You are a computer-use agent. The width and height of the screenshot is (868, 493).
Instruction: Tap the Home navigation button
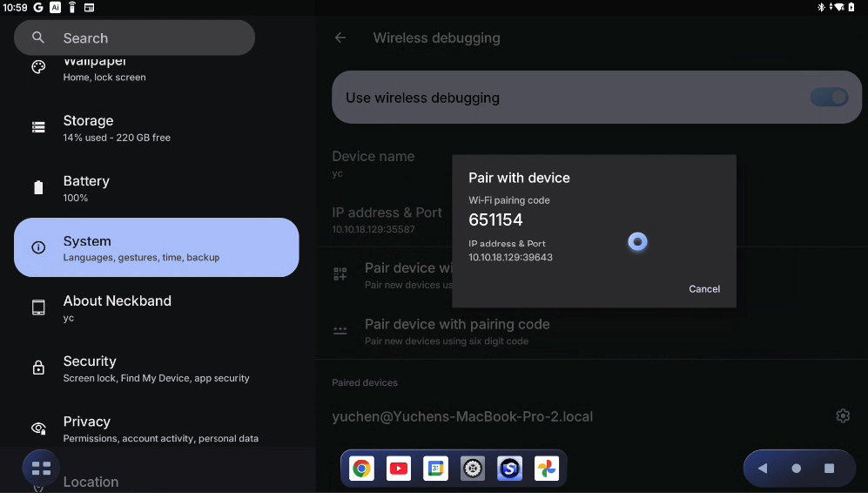(x=796, y=469)
